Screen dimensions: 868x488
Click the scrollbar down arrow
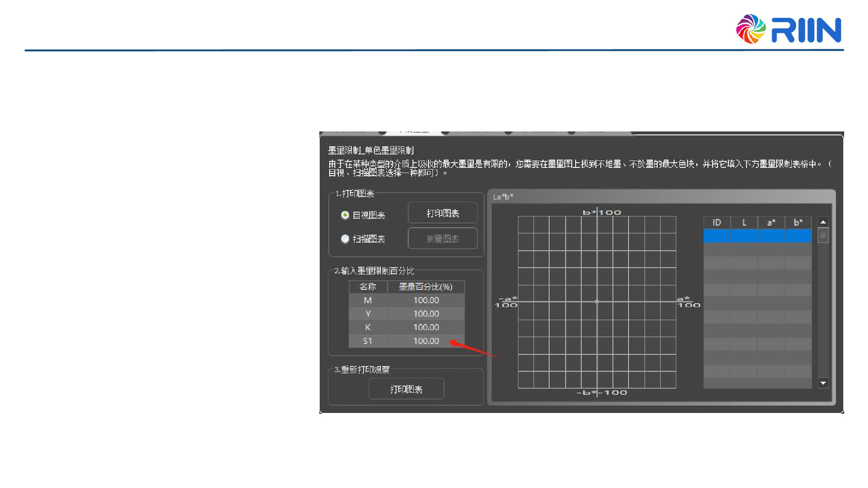pos(823,383)
